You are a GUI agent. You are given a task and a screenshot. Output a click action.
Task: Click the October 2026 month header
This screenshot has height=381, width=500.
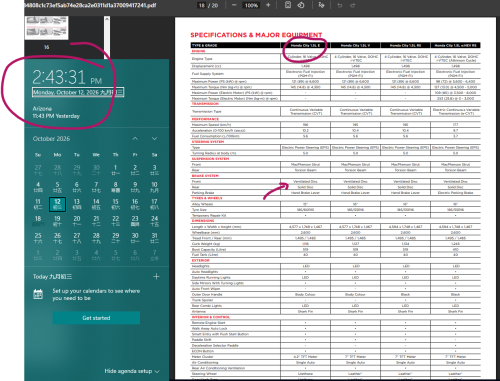click(51, 139)
